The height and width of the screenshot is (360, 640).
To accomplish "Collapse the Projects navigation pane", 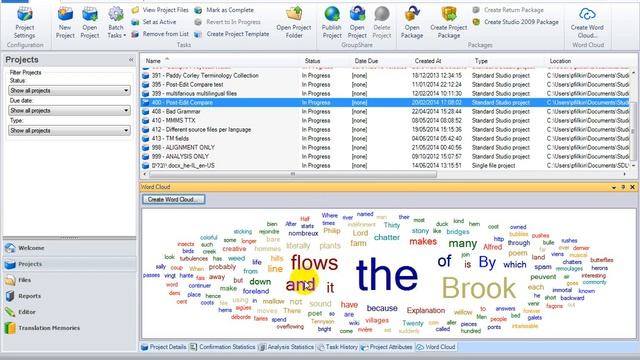I will click(x=131, y=60).
